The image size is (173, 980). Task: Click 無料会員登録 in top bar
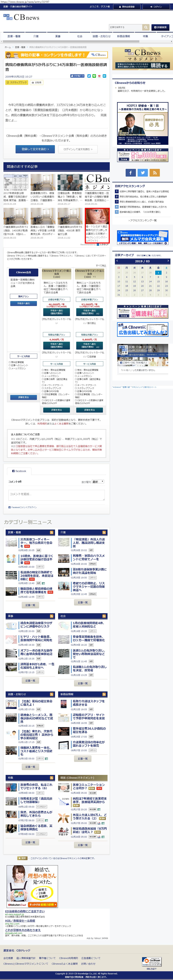(x=127, y=6)
